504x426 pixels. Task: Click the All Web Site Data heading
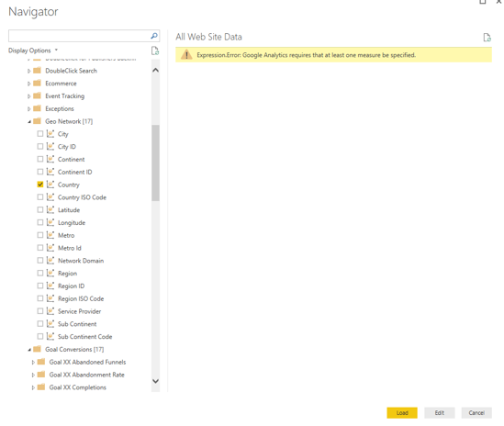208,37
